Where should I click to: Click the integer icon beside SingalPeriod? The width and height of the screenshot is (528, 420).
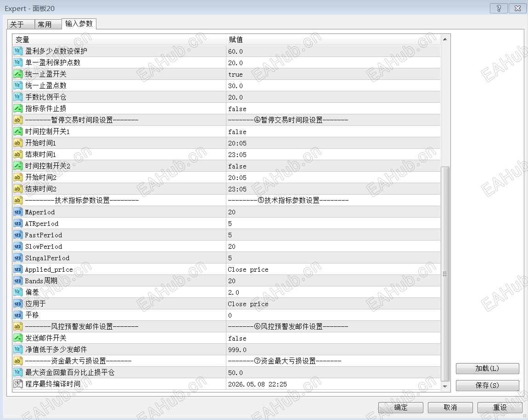(17, 258)
